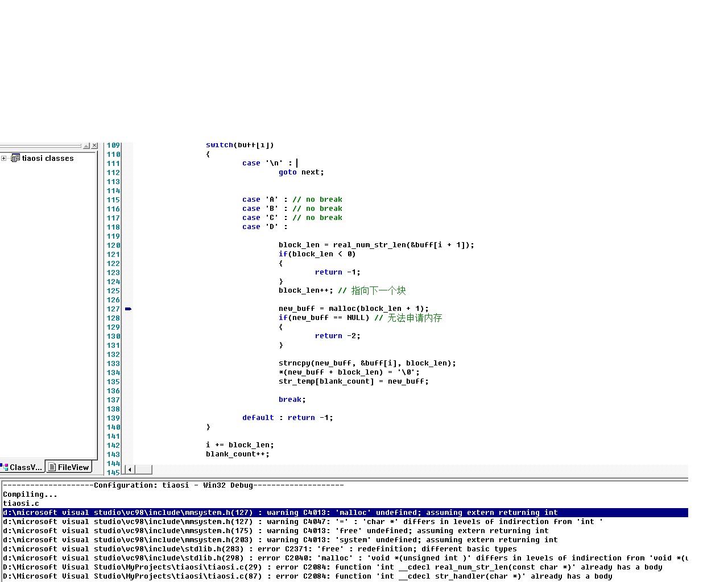
Task: Click the case 'A' code line
Action: (x=292, y=199)
